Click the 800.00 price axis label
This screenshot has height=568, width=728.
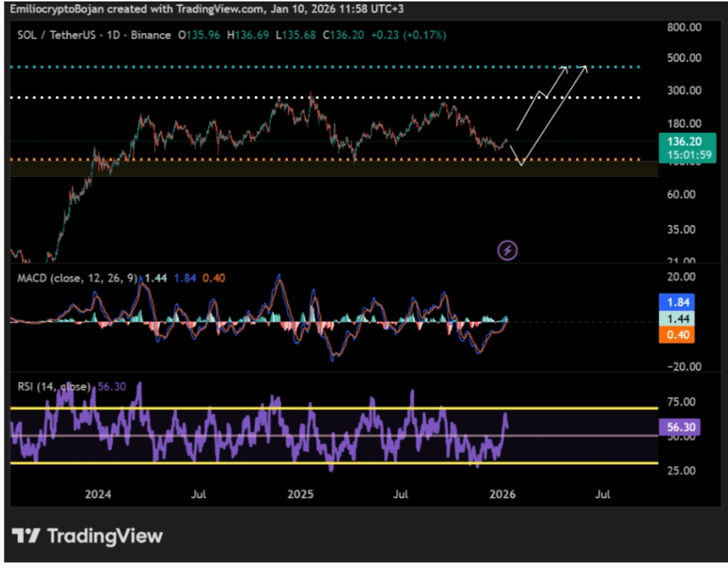click(x=686, y=27)
